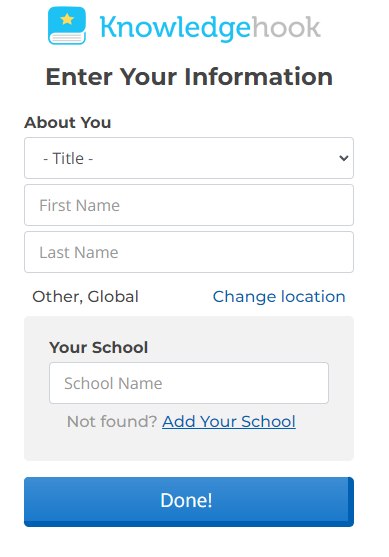
Task: Open the Add Your School link
Action: pyautogui.click(x=229, y=422)
